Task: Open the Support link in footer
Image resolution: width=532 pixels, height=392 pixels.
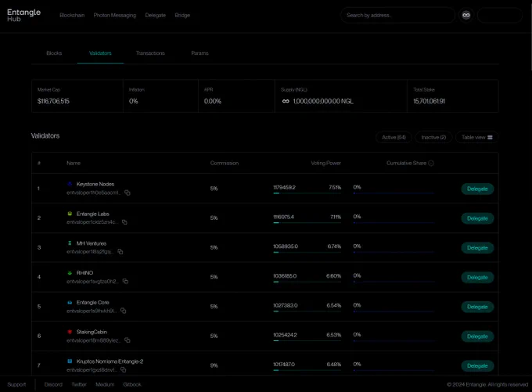Action: (16, 384)
